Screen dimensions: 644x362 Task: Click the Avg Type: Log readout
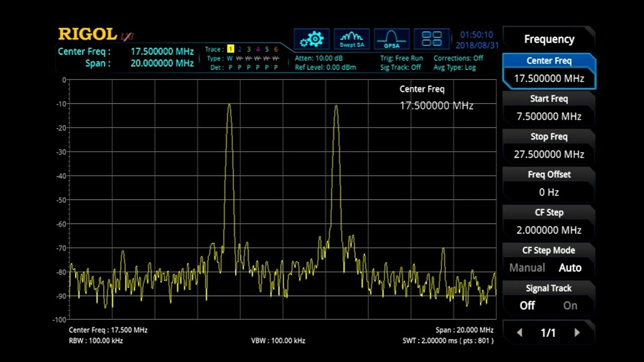[454, 67]
